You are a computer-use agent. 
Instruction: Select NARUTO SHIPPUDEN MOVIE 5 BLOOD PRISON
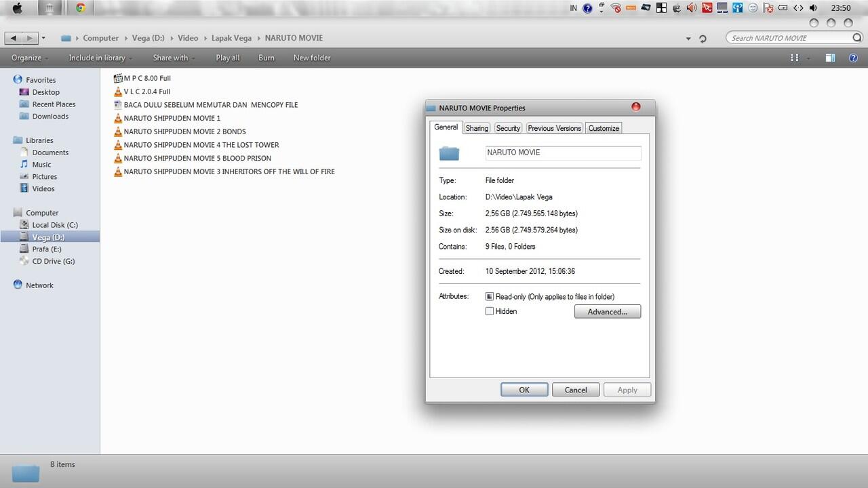(x=197, y=159)
